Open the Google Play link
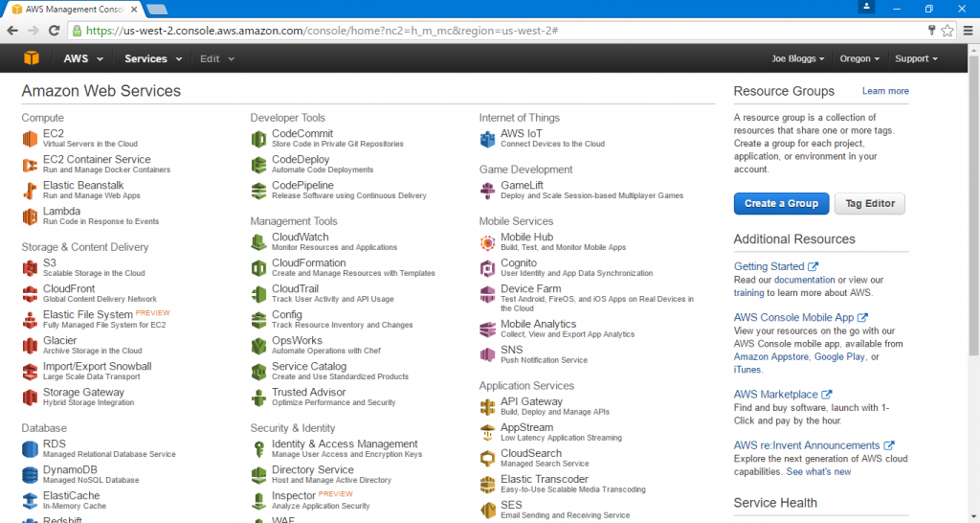 (839, 356)
